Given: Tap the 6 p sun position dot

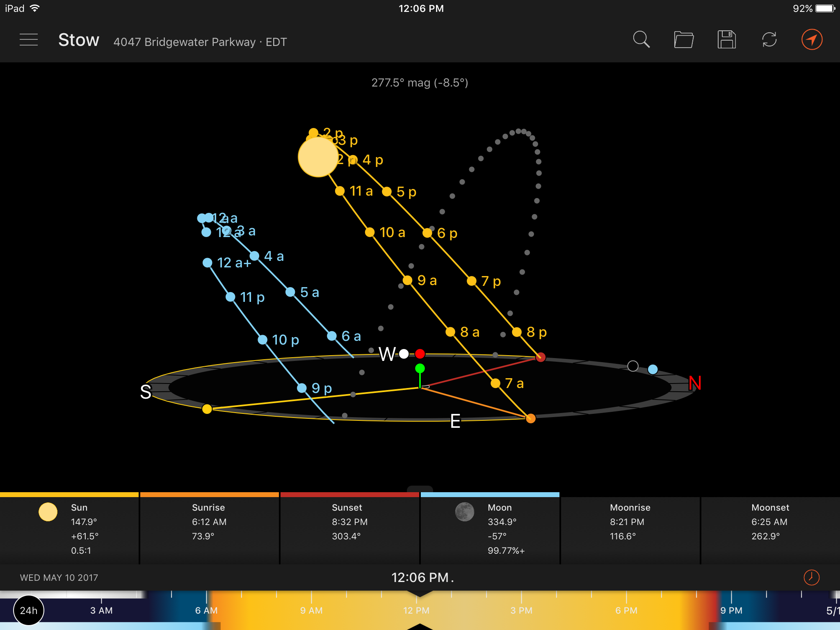Looking at the screenshot, I should pos(427,233).
